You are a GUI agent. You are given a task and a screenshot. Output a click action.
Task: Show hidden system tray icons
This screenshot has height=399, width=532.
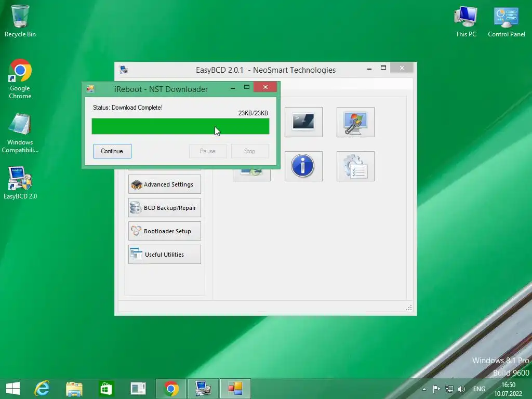pos(424,389)
